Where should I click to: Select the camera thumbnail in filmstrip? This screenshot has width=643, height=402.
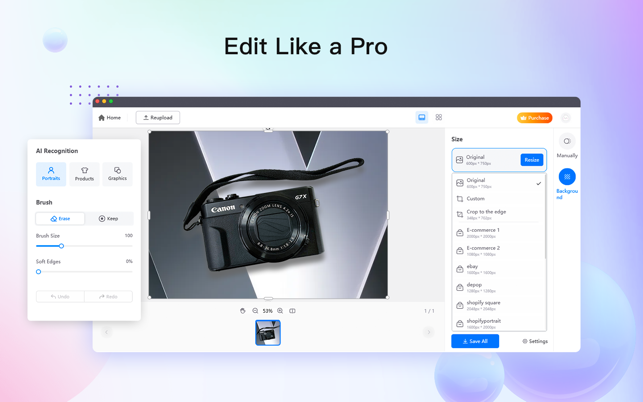coord(268,333)
